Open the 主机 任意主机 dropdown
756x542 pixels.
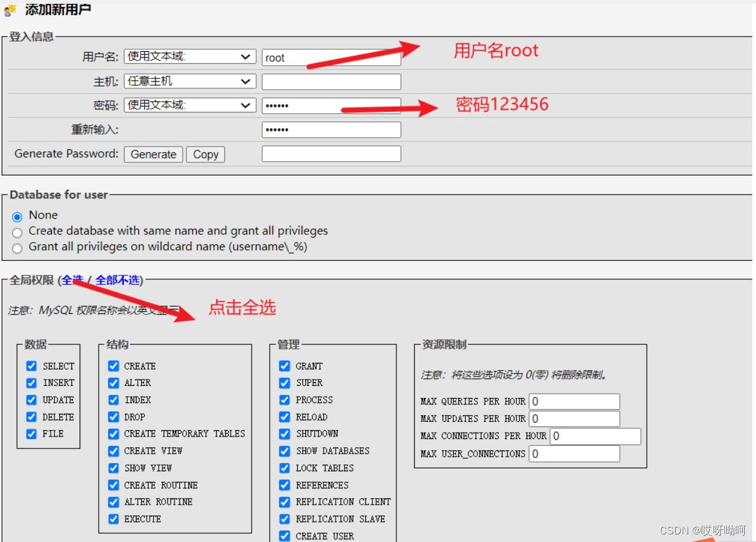click(x=189, y=81)
